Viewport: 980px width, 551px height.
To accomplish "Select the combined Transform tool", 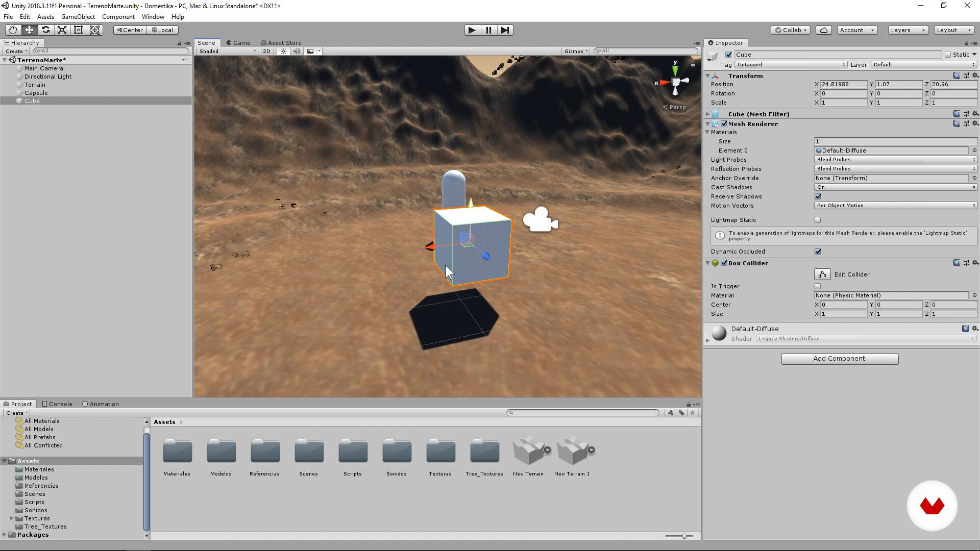I will point(95,30).
